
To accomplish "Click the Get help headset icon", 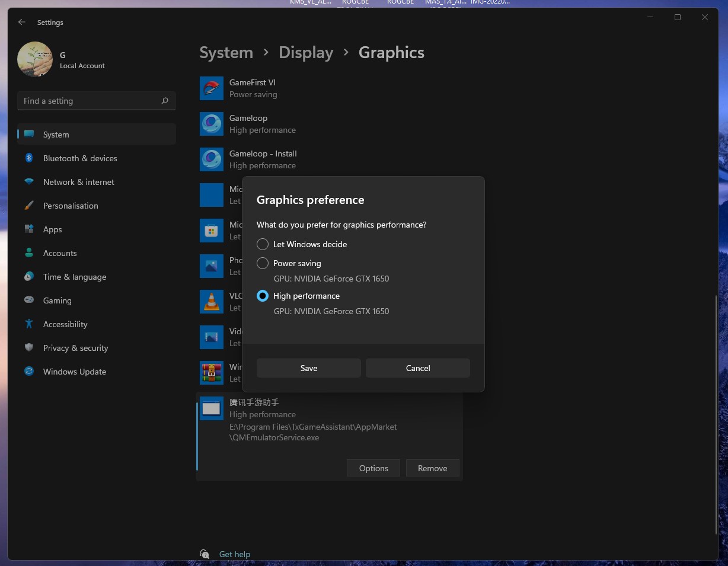I will pos(205,554).
